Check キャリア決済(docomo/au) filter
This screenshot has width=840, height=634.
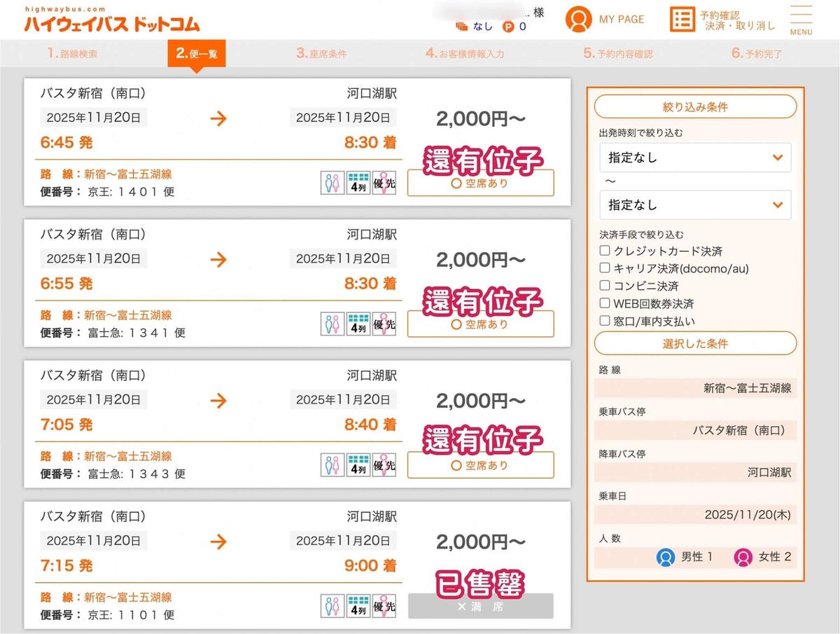[x=605, y=268]
